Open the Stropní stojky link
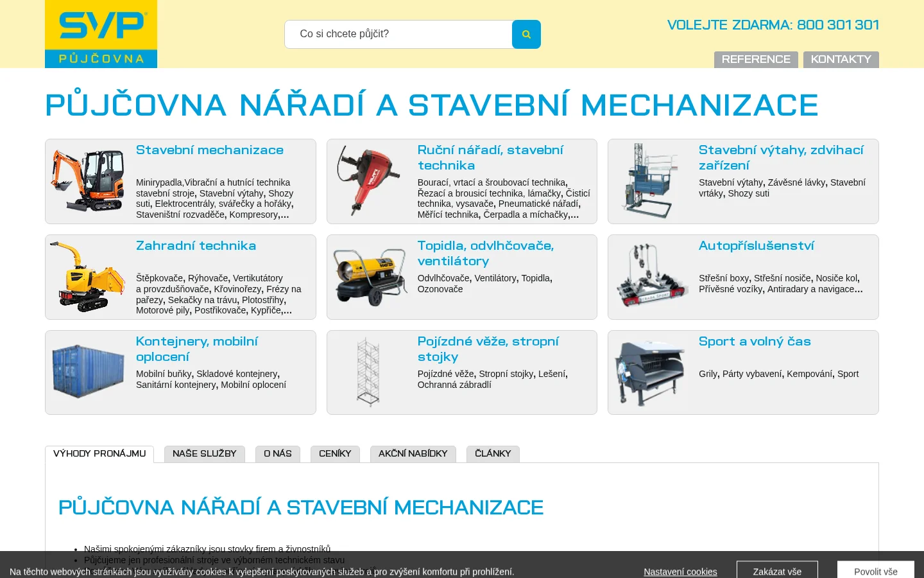This screenshot has width=924, height=578. pyautogui.click(x=506, y=374)
